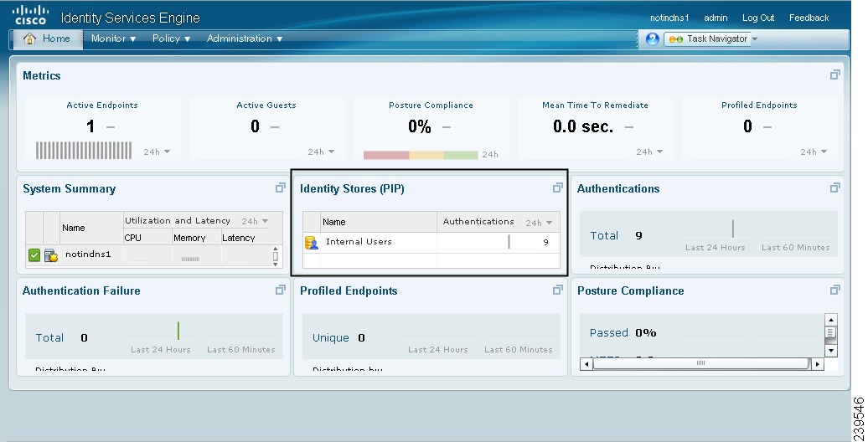This screenshot has width=868, height=442.
Task: Click the Cisco logo
Action: 30,15
